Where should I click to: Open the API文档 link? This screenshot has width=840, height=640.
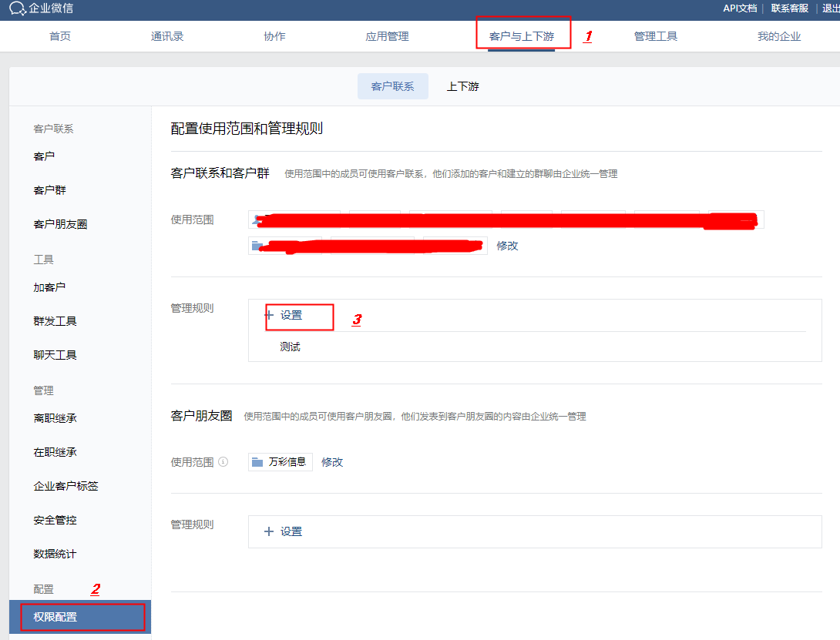pos(739,8)
